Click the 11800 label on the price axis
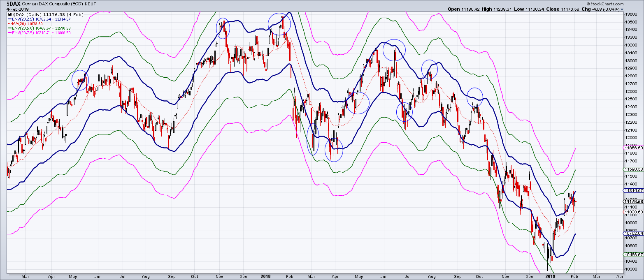 pyautogui.click(x=632, y=153)
